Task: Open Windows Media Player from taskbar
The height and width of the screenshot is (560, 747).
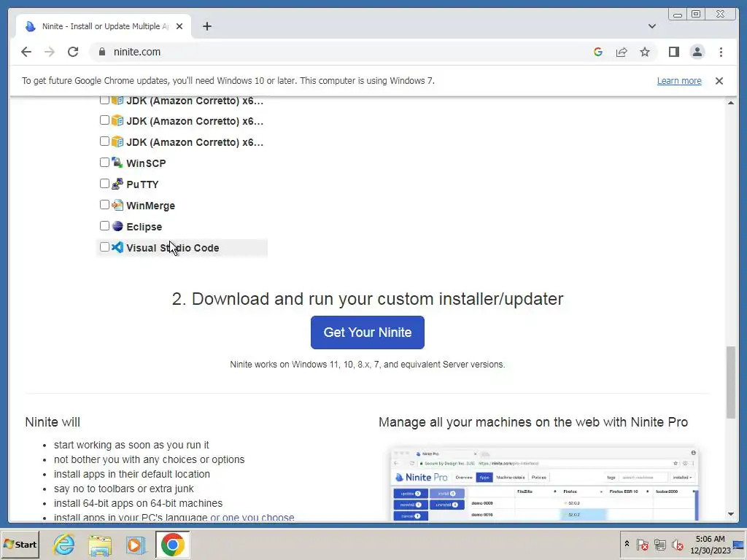Action: [x=136, y=545]
